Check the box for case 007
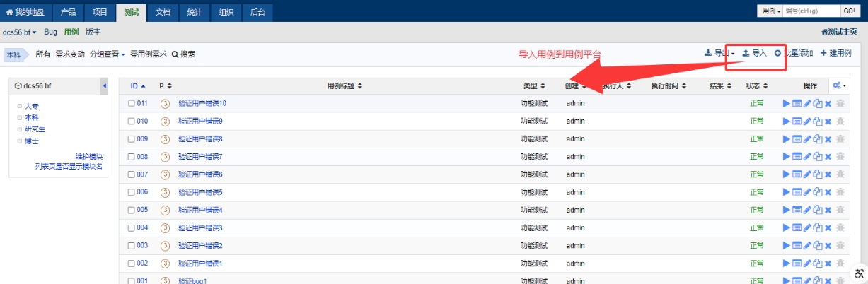The height and width of the screenshot is (284, 868). point(131,174)
